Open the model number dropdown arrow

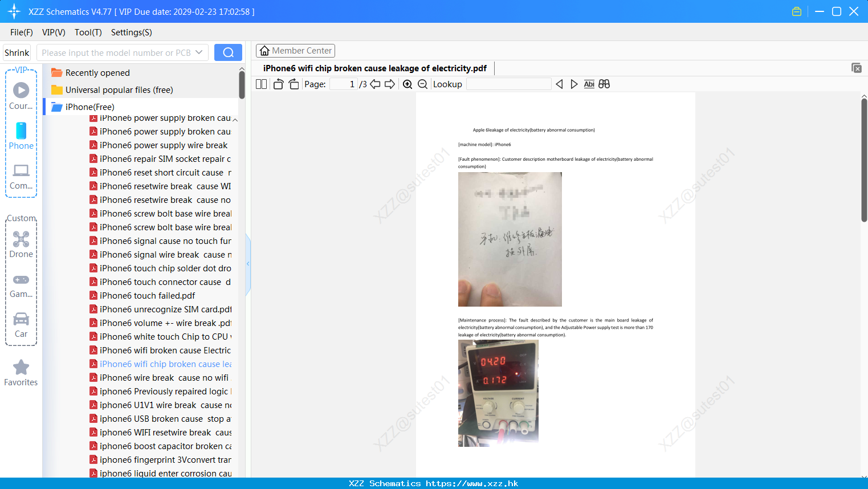coord(199,52)
